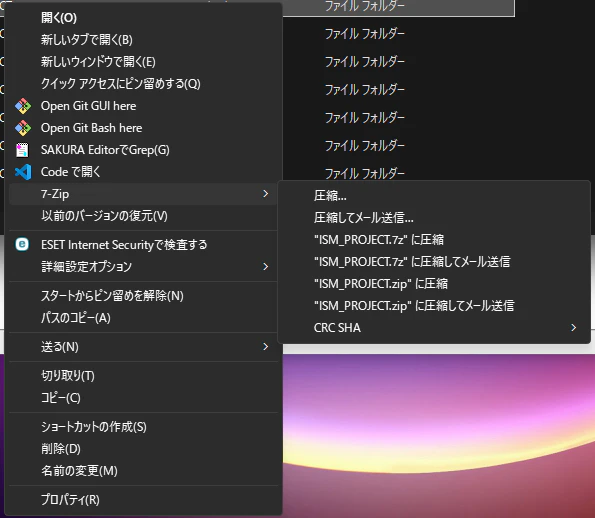Click the Visual Studio Code icon
The height and width of the screenshot is (518, 595).
pyautogui.click(x=23, y=172)
